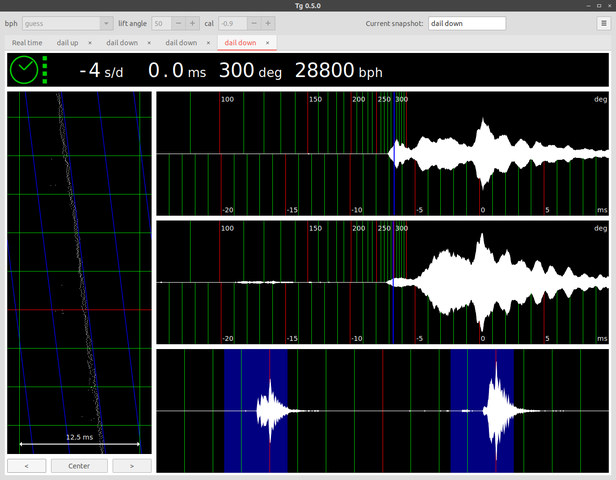Screen dimensions: 616x480
Task: Decrease lift angle with minus button
Action: pyautogui.click(x=178, y=24)
